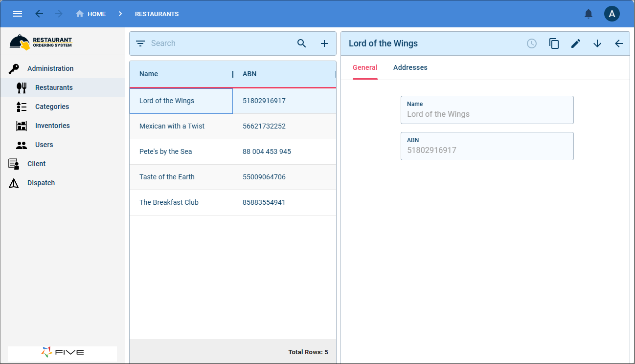Click the Name field in the form

point(487,110)
